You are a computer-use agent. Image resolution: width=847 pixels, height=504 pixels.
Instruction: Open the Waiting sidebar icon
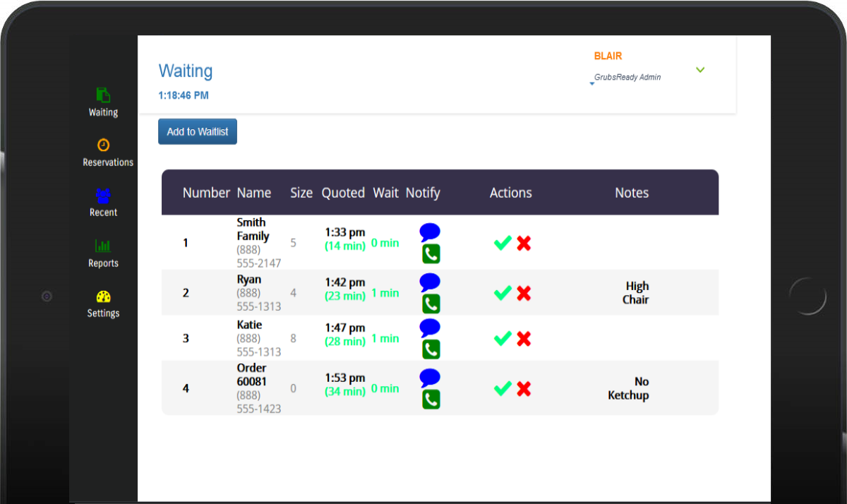point(103,95)
